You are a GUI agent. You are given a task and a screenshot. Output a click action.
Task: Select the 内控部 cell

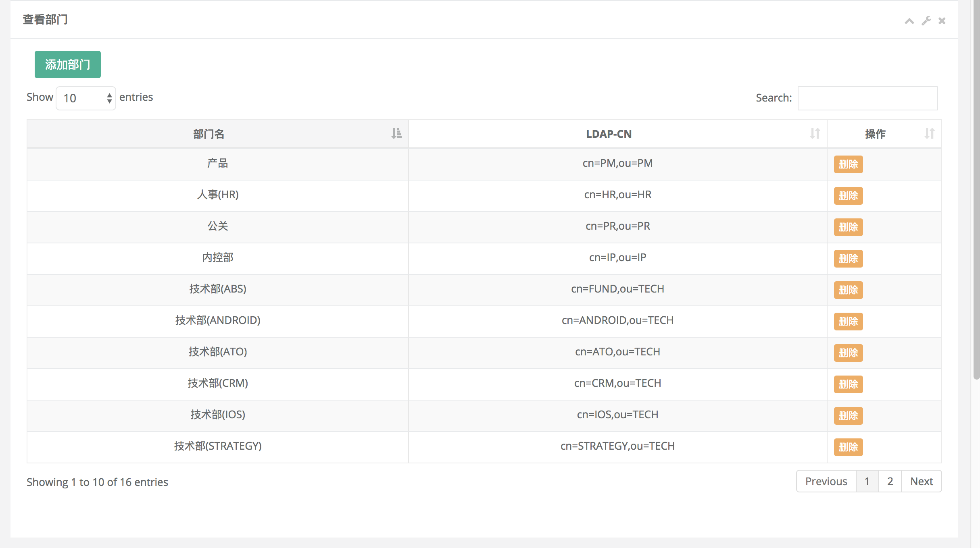click(218, 258)
